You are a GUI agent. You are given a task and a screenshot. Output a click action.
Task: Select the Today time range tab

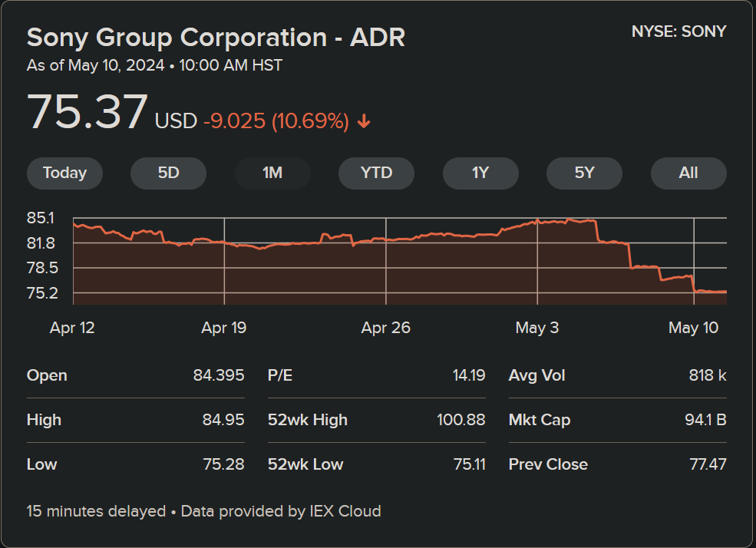64,173
